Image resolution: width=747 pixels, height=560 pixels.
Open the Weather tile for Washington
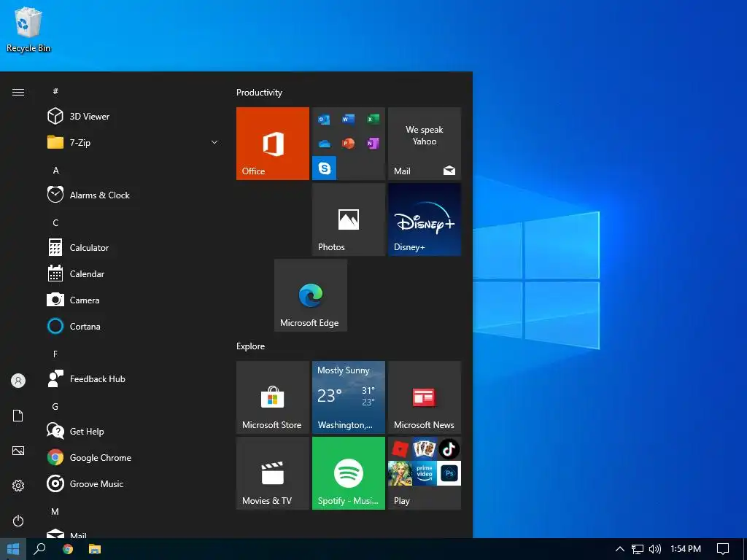coord(349,397)
